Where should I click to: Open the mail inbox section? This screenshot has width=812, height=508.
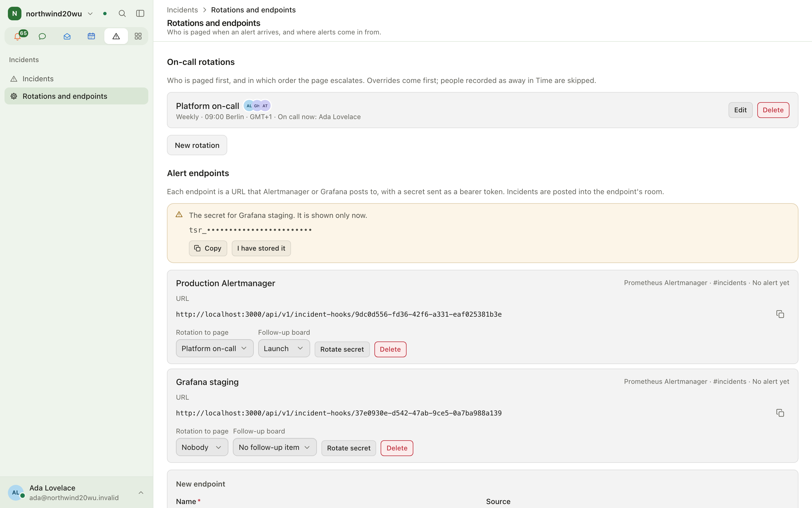[x=67, y=36]
